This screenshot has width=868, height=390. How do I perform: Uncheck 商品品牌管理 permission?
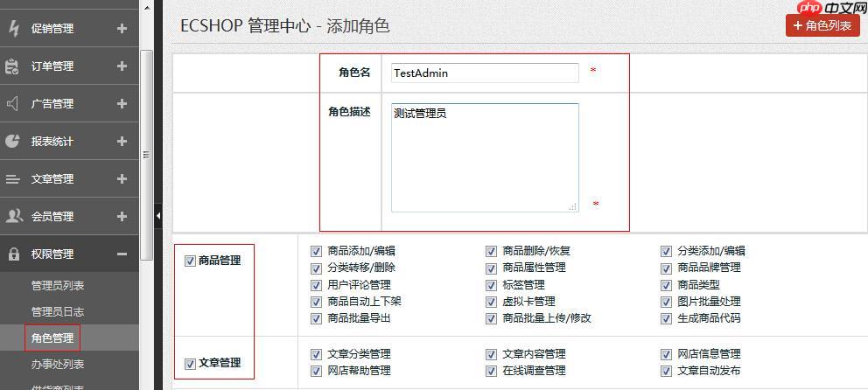pos(666,268)
